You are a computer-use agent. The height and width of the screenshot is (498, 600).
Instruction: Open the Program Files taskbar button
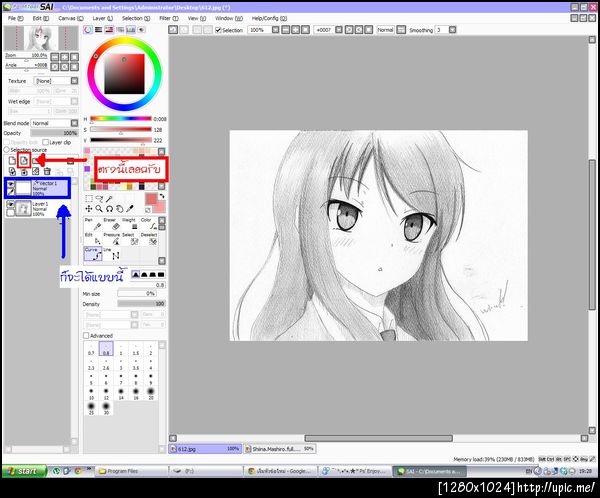131,471
